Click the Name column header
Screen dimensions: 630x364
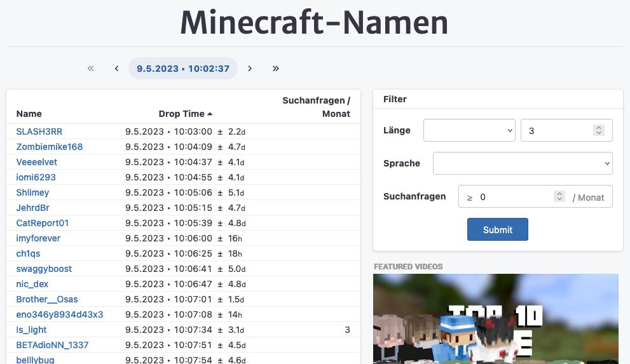click(x=29, y=114)
